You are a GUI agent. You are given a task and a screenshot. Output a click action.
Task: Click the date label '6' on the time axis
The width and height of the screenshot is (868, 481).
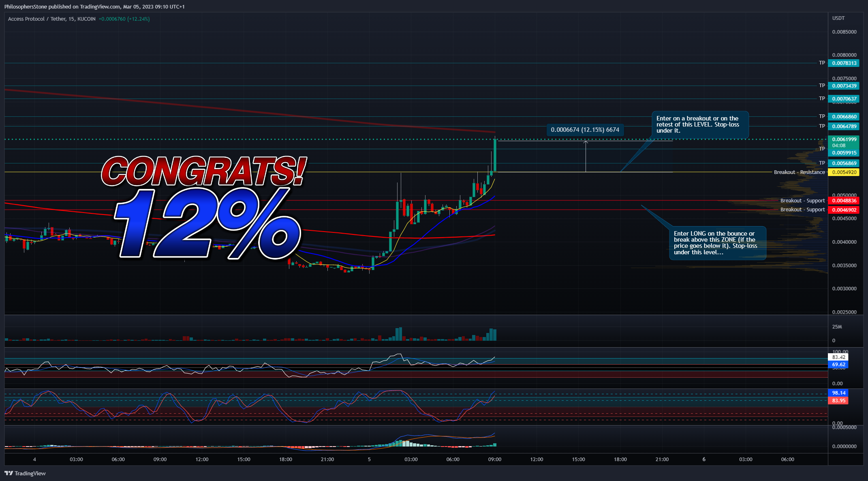point(704,460)
